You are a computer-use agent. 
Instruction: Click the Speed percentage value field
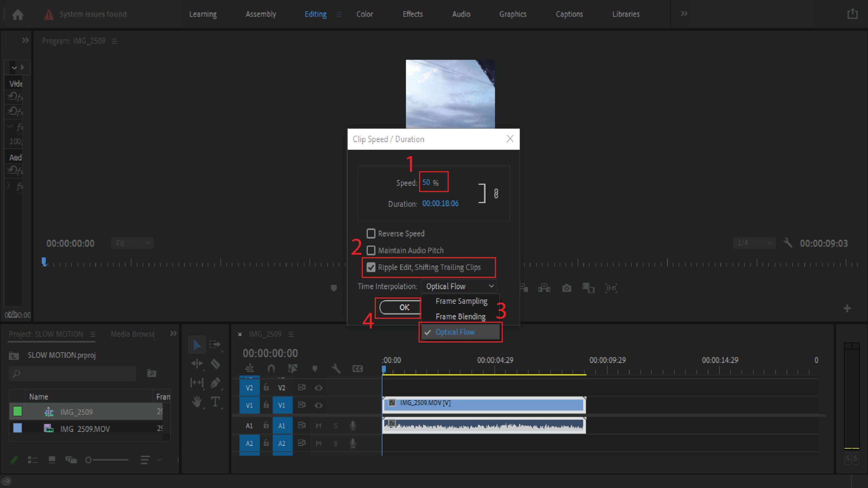[426, 182]
